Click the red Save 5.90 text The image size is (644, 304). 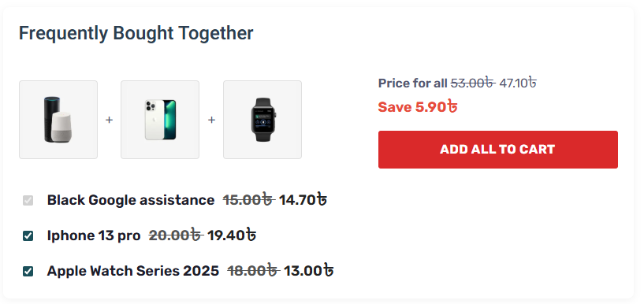[418, 107]
